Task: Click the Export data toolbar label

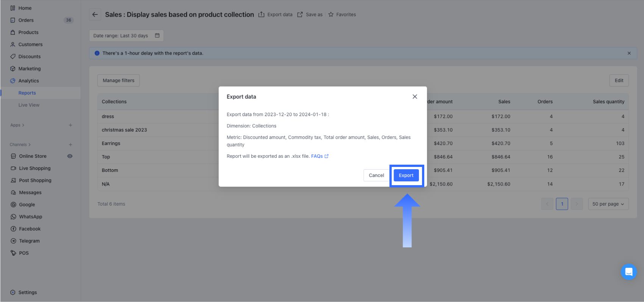Action: (280, 14)
